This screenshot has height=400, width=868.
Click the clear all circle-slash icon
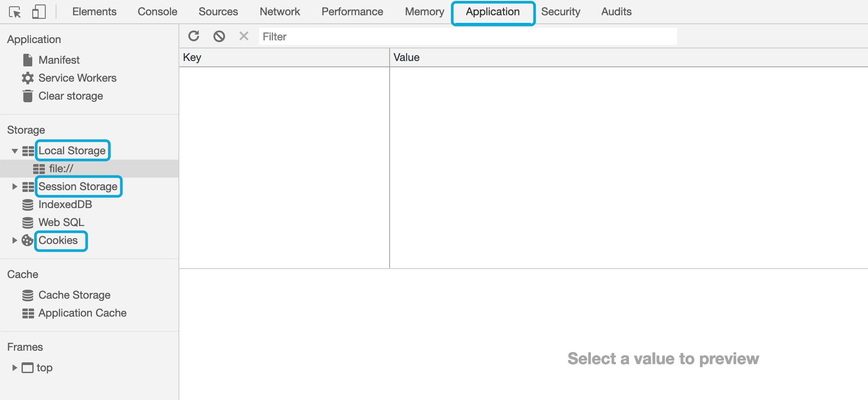(x=219, y=36)
